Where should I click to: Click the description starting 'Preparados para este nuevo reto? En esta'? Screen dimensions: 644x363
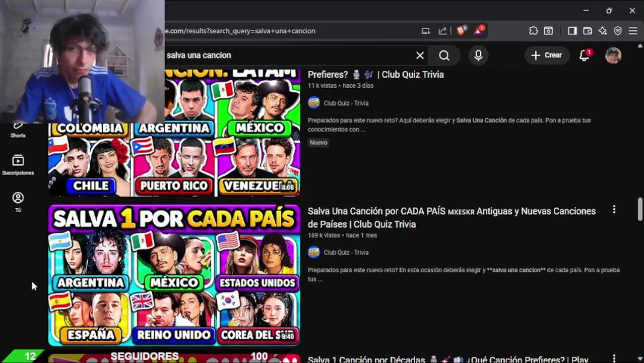tap(464, 275)
